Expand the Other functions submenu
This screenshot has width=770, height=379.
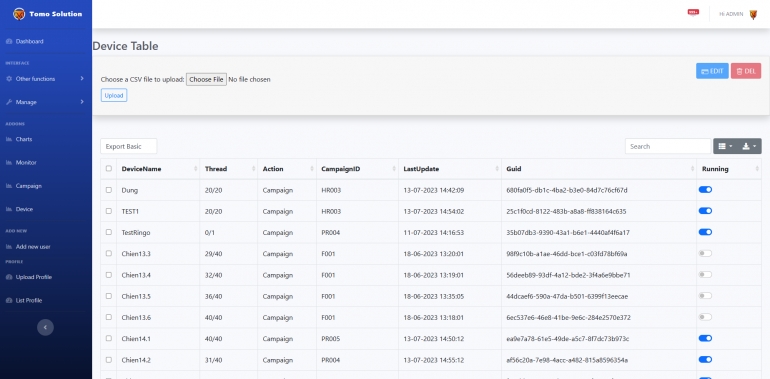click(x=45, y=79)
